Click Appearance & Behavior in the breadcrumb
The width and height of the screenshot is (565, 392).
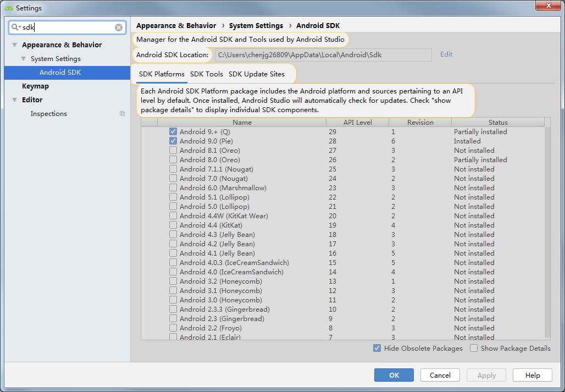176,26
